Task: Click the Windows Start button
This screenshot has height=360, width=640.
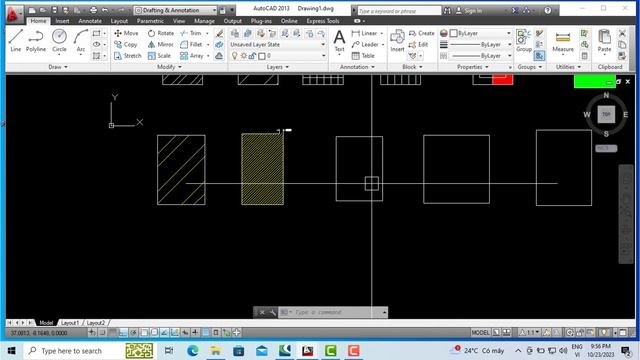Action: (x=11, y=351)
